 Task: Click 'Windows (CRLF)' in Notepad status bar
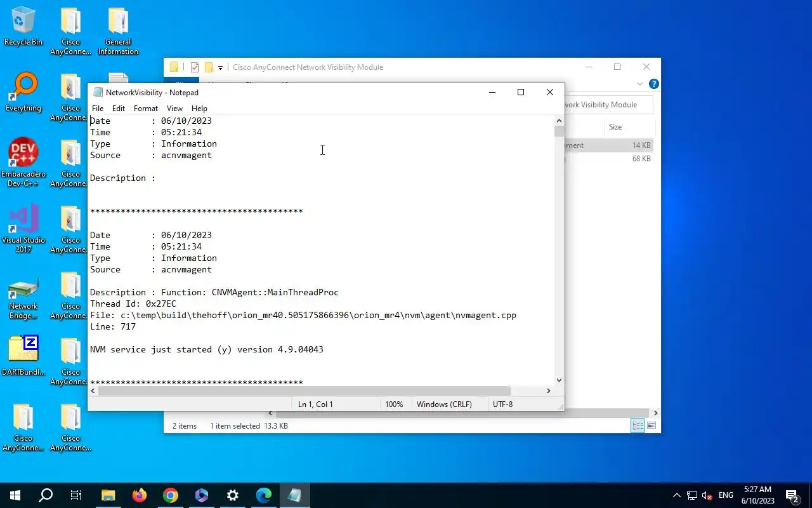(444, 404)
